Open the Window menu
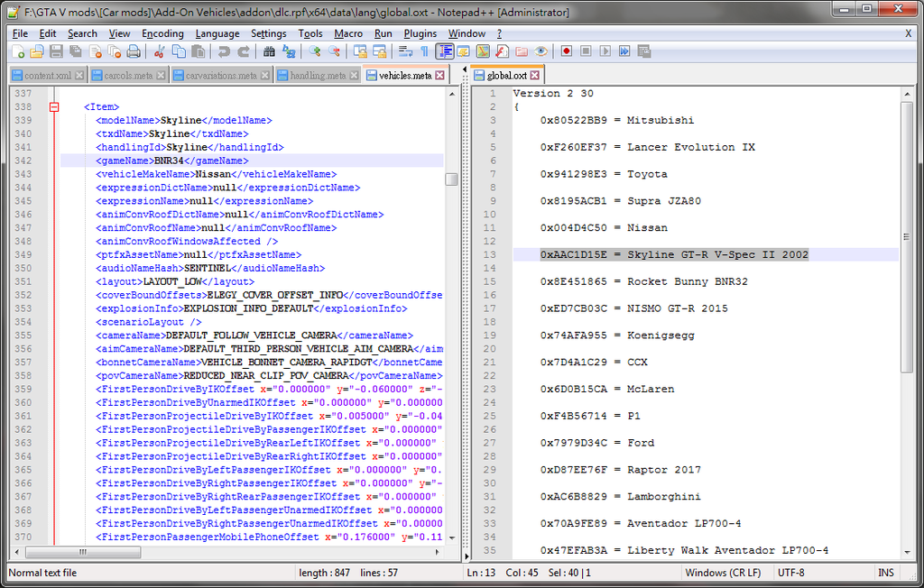924x588 pixels. [467, 33]
